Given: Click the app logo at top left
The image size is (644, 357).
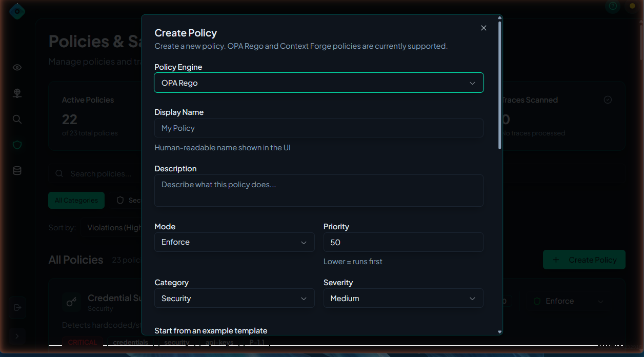Looking at the screenshot, I should [x=17, y=11].
